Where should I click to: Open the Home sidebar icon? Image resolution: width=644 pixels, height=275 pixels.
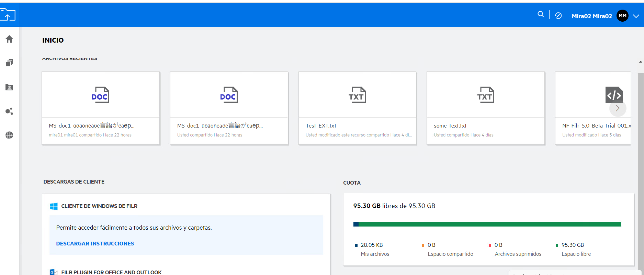[9, 39]
